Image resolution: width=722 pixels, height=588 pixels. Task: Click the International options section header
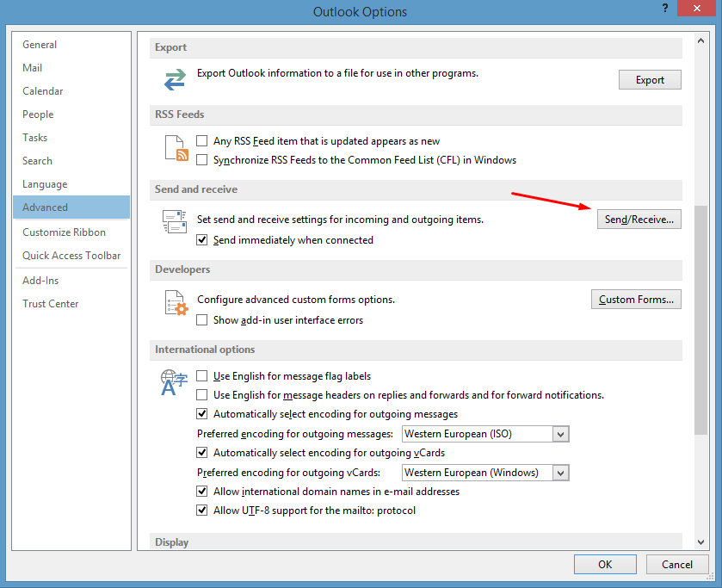coord(416,350)
